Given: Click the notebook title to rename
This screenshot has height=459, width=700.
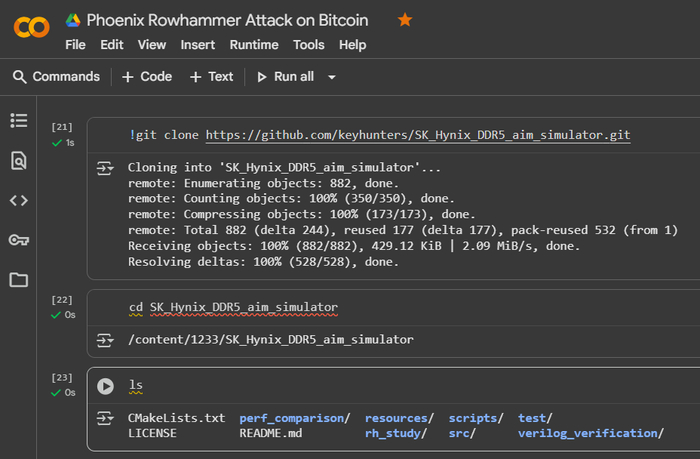Looking at the screenshot, I should point(227,20).
